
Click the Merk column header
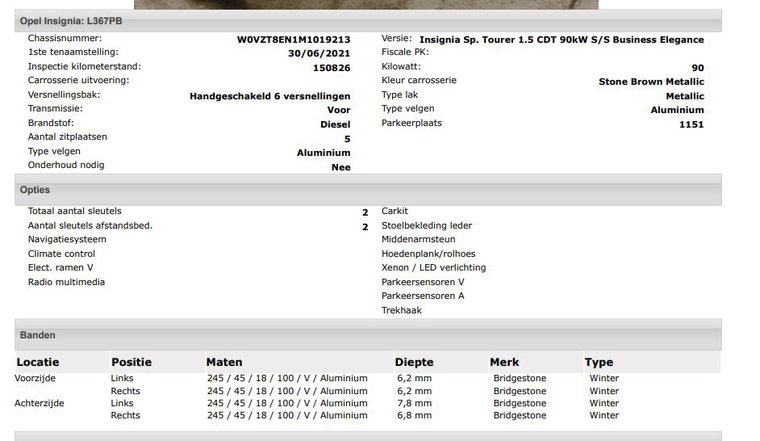click(504, 362)
